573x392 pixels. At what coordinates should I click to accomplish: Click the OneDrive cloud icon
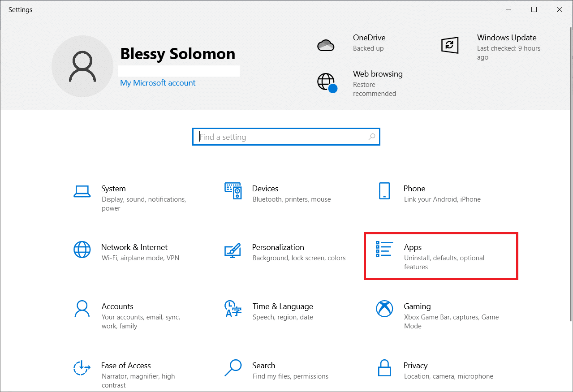tap(326, 45)
